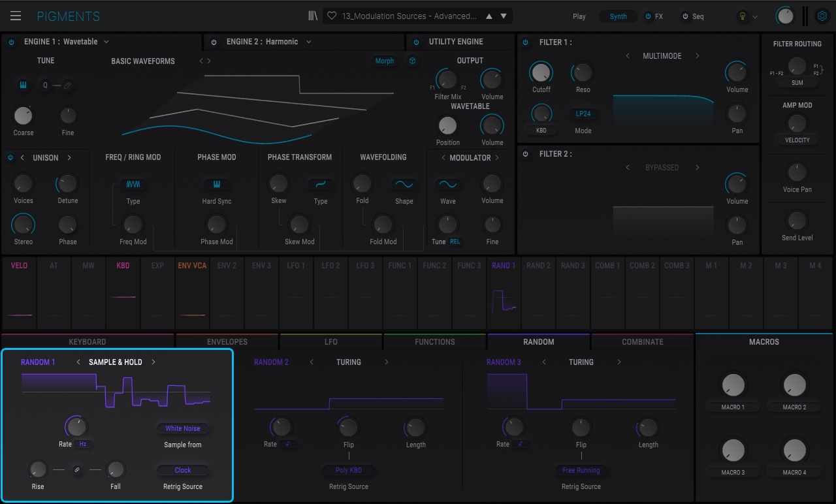836x504 pixels.
Task: Open the Envelopes modulation tab
Action: (227, 341)
